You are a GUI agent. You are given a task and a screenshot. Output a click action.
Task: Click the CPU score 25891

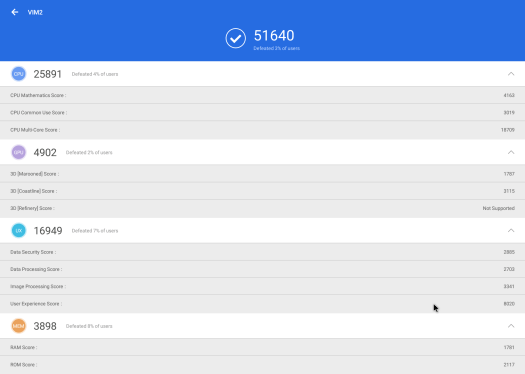pos(48,74)
